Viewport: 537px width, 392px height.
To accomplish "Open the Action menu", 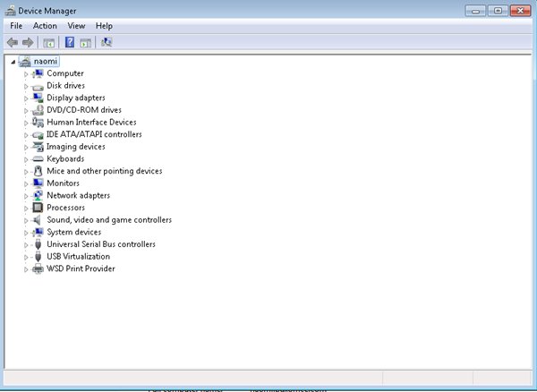I will coord(45,26).
